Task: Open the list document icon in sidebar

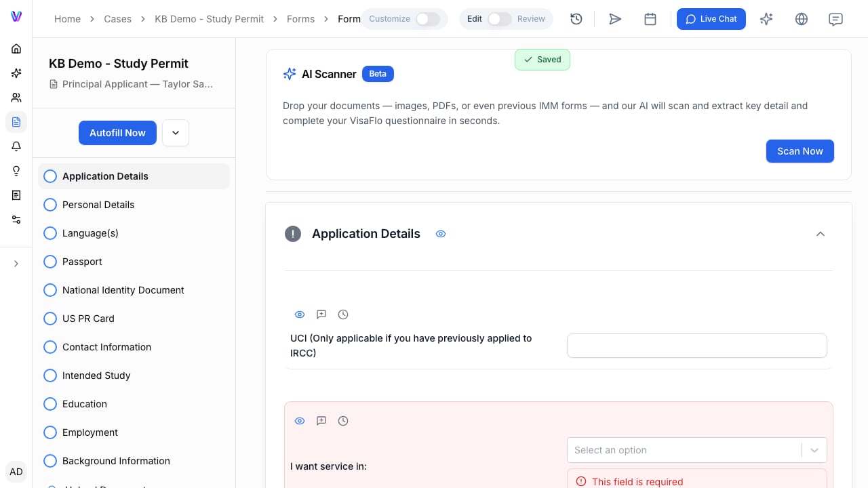Action: tap(16, 195)
